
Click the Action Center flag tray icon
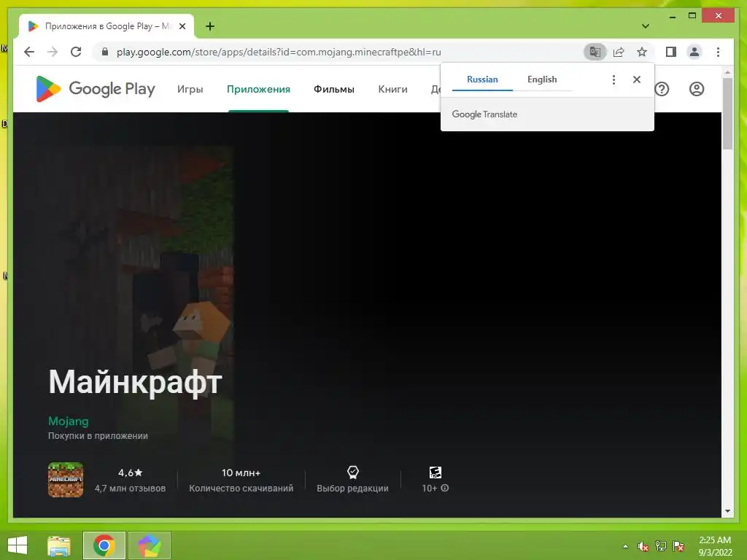[678, 546]
